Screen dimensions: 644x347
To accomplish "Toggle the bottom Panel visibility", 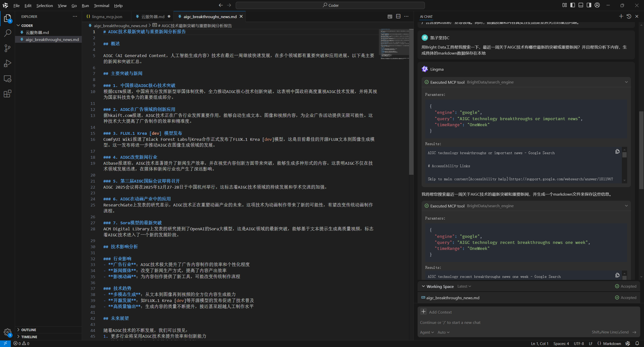I will coord(581,5).
